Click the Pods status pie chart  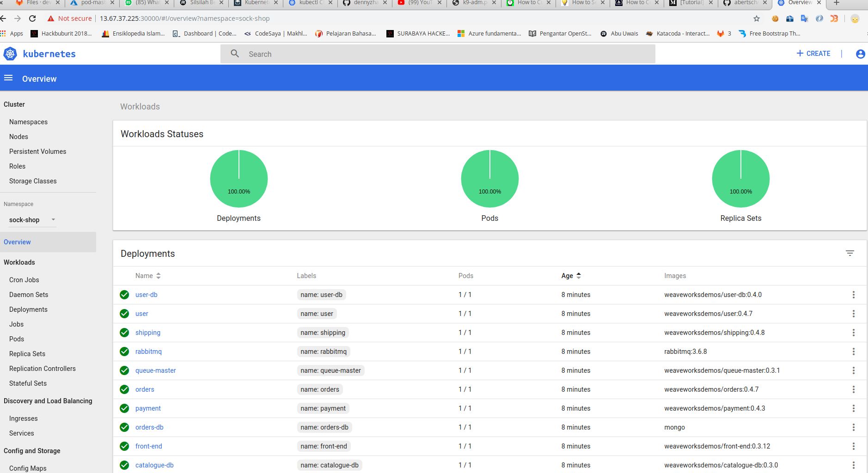point(490,178)
